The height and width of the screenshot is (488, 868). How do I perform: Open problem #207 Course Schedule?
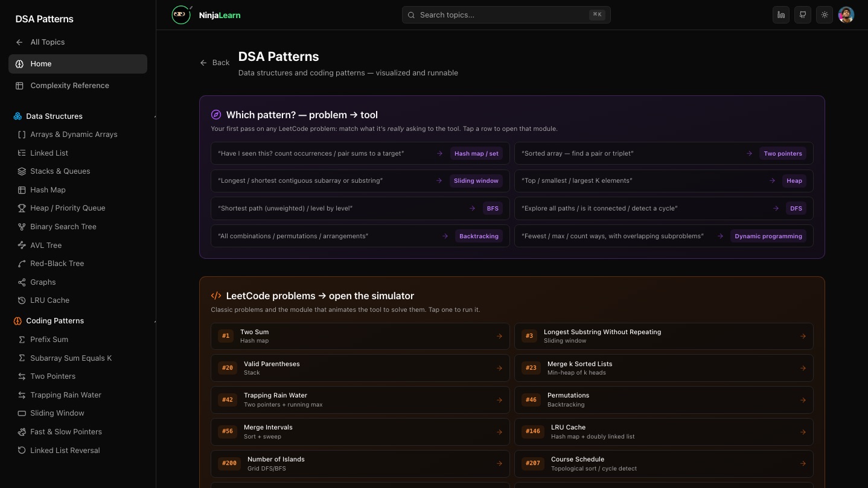click(x=664, y=464)
